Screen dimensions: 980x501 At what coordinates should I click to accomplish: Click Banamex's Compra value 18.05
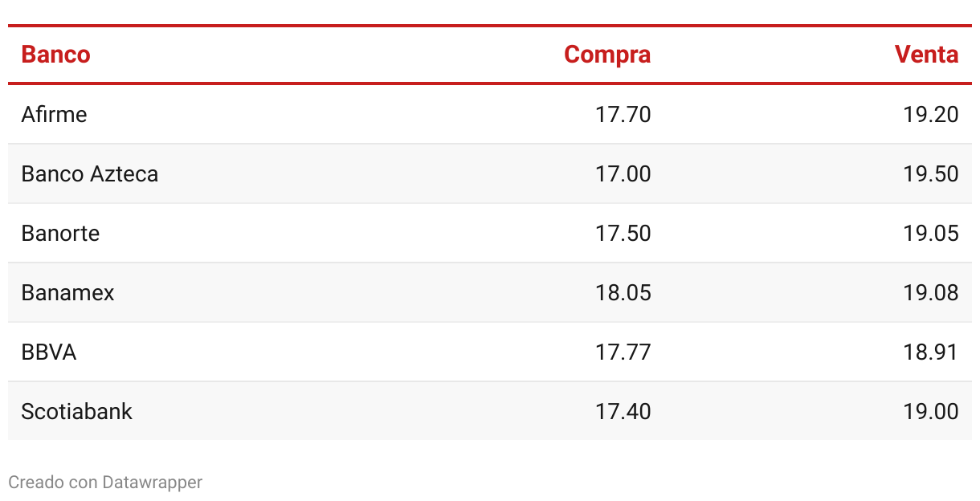(623, 292)
